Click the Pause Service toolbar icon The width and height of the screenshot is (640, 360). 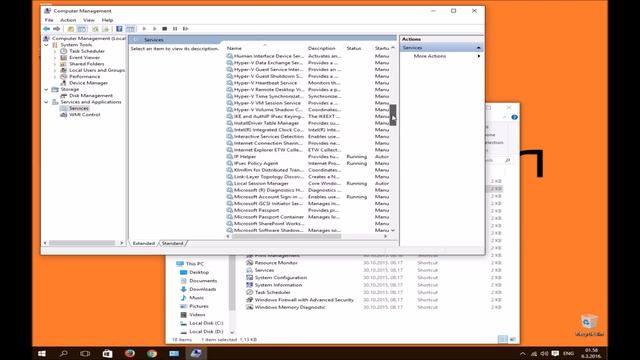coord(175,29)
